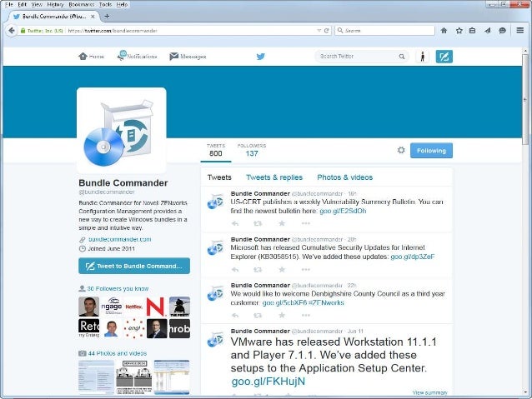Open 30 Followers you know list
The width and height of the screenshot is (532, 399).
tap(118, 288)
